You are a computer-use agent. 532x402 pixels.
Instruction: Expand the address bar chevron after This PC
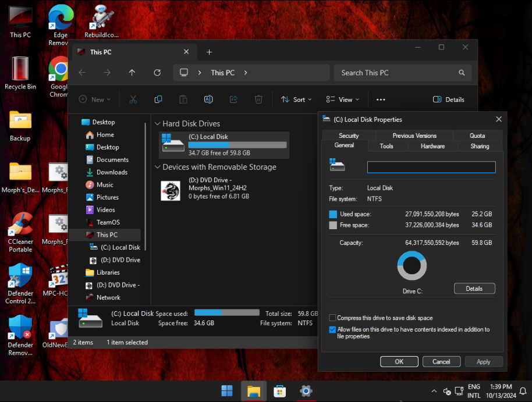click(x=245, y=73)
